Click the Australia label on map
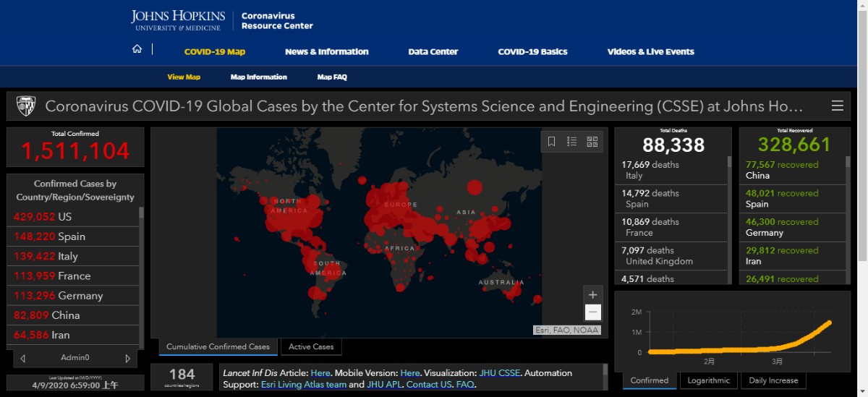Screen dimensions: 868x397 [501, 283]
